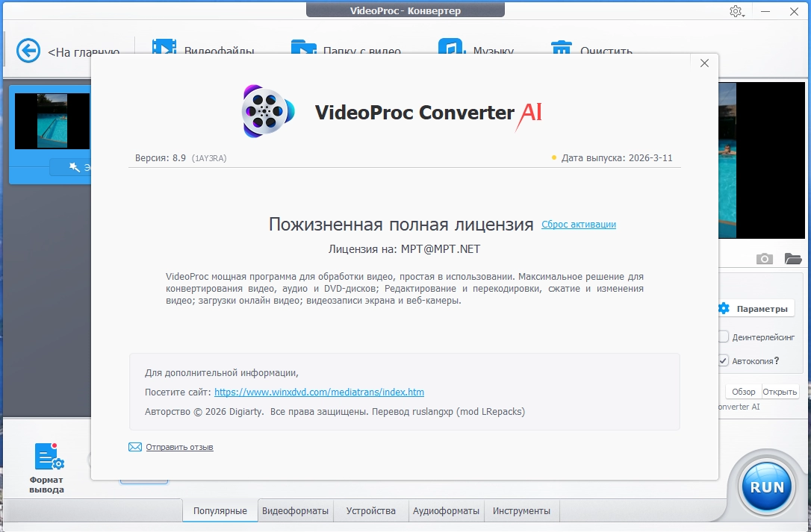The image size is (811, 532).
Task: Click the Дата выпуска: 2026-3-11 text
Action: point(617,158)
